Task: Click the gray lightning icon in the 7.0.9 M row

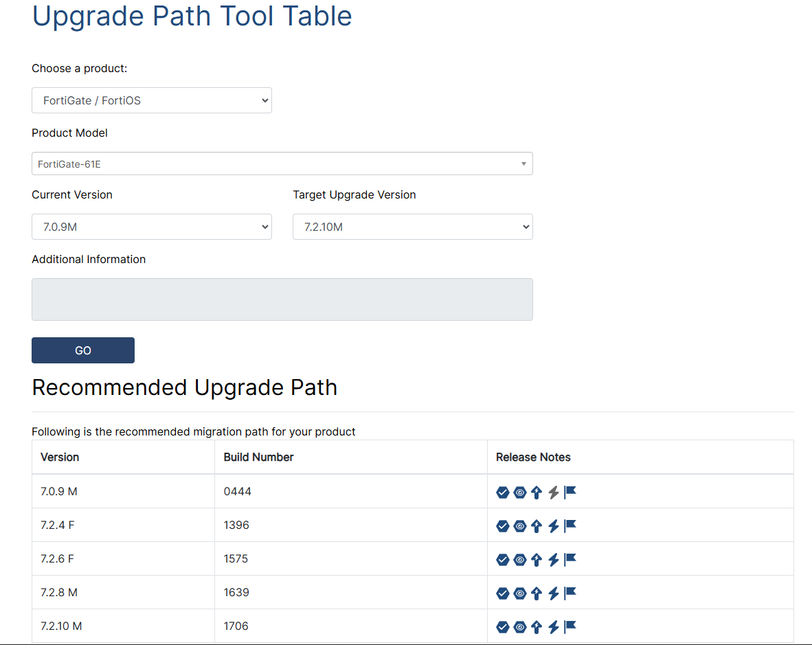Action: (x=554, y=493)
